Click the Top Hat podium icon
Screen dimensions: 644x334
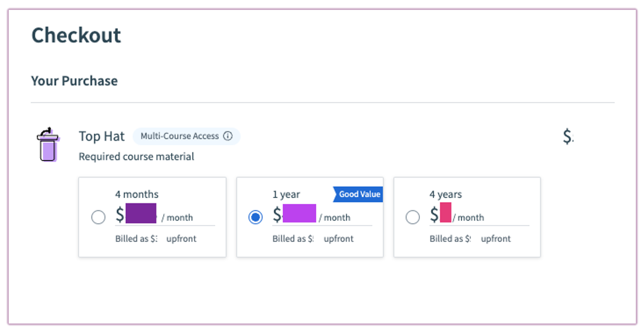click(x=47, y=145)
